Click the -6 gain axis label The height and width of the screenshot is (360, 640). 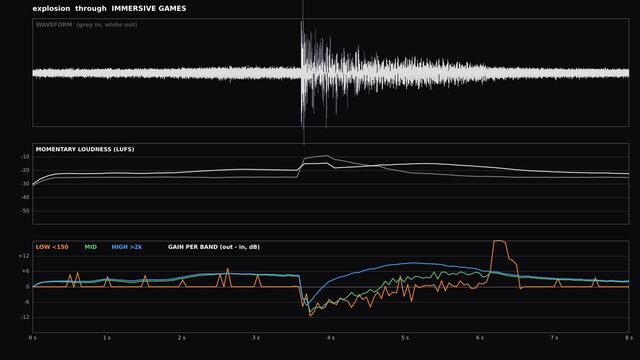[26, 302]
